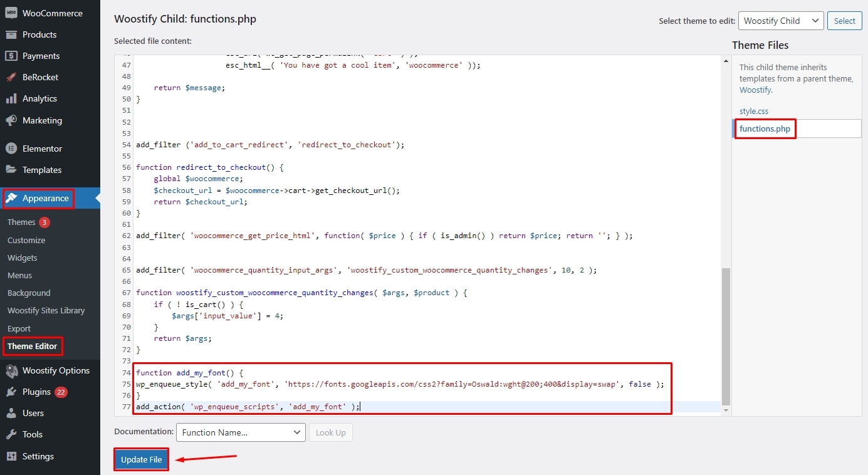Image resolution: width=868 pixels, height=475 pixels.
Task: Click the Plugins plug icon
Action: coord(11,392)
